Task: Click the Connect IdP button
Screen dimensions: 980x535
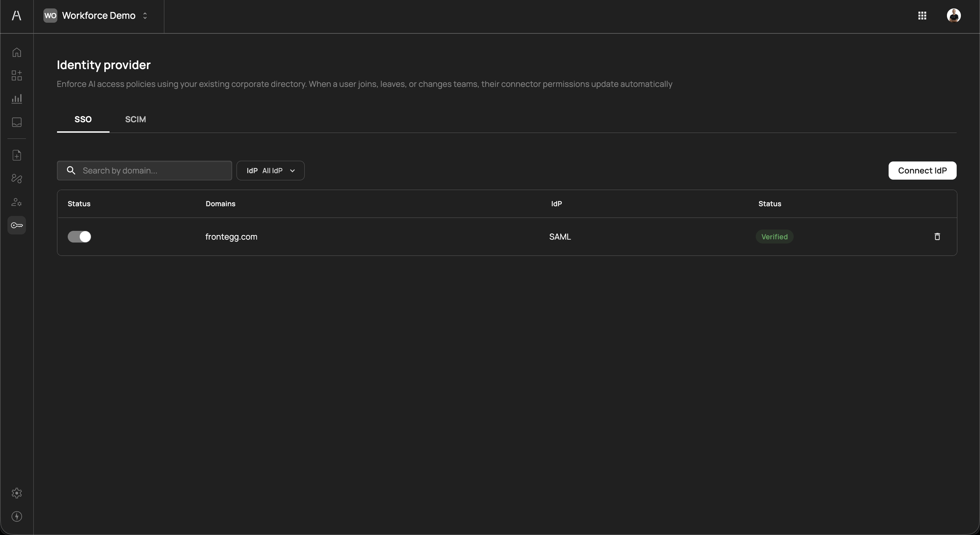Action: pyautogui.click(x=922, y=171)
